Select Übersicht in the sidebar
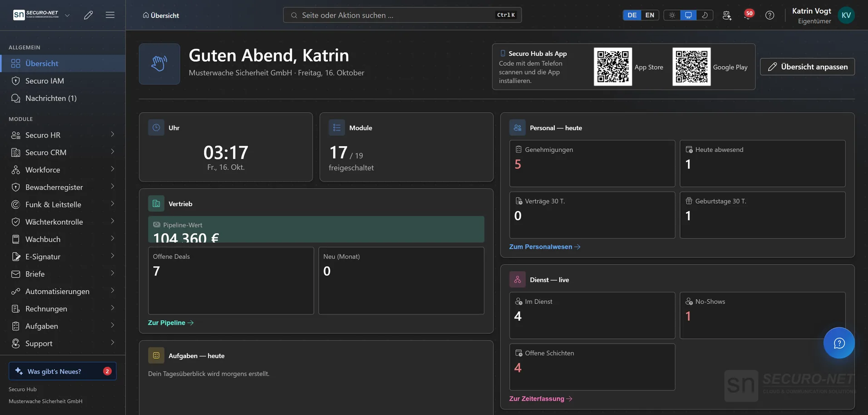Viewport: 868px width, 415px height. point(63,64)
